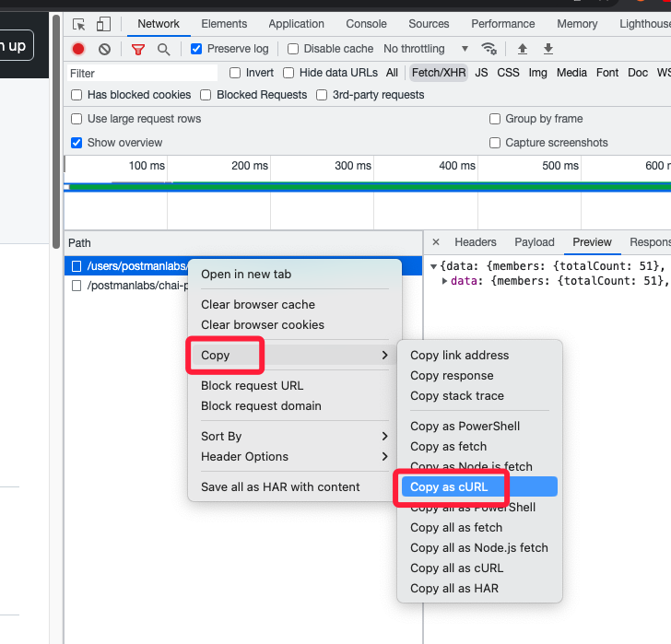Image resolution: width=671 pixels, height=644 pixels.
Task: Click the Filter text input field
Action: click(143, 73)
